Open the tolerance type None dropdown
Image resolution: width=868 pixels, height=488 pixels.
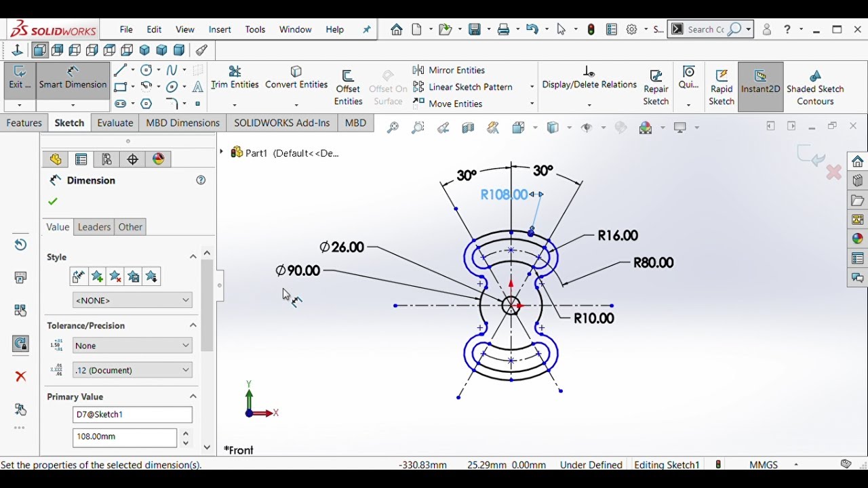click(132, 346)
